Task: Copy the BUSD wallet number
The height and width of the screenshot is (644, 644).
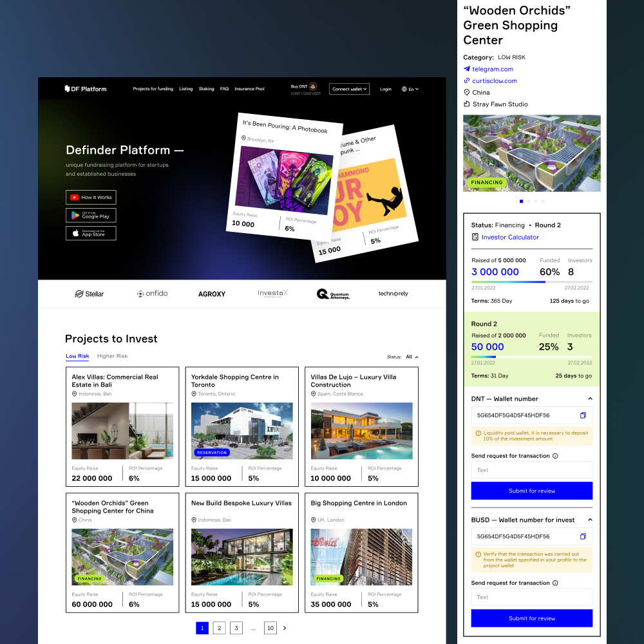Action: pyautogui.click(x=583, y=536)
